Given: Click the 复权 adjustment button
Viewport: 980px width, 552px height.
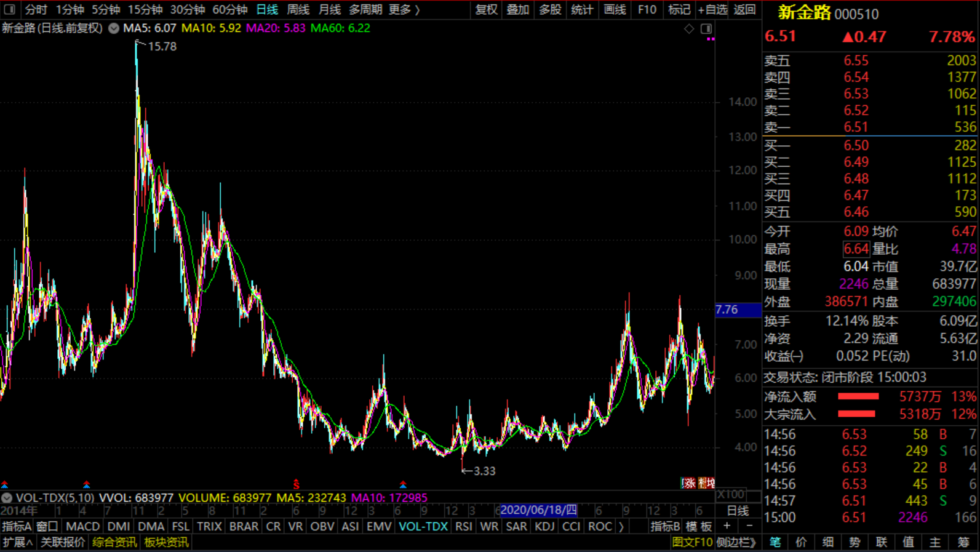Looking at the screenshot, I should coord(486,9).
